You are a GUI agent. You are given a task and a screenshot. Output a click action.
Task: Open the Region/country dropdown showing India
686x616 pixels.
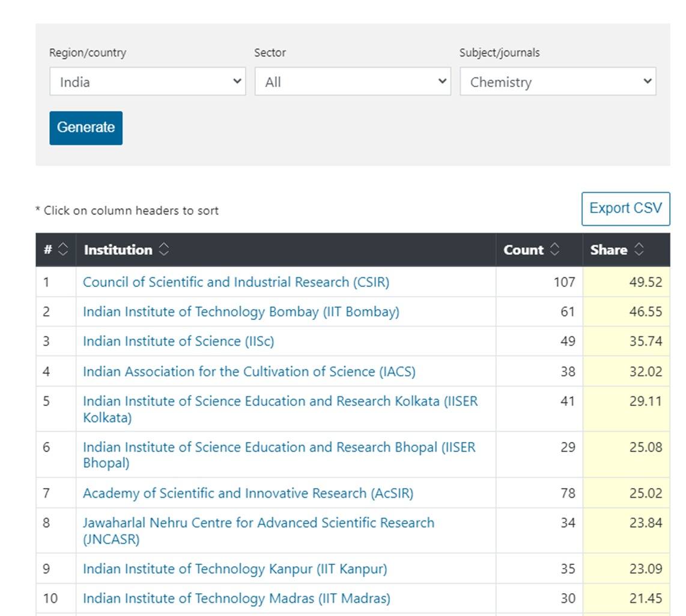[x=147, y=81]
